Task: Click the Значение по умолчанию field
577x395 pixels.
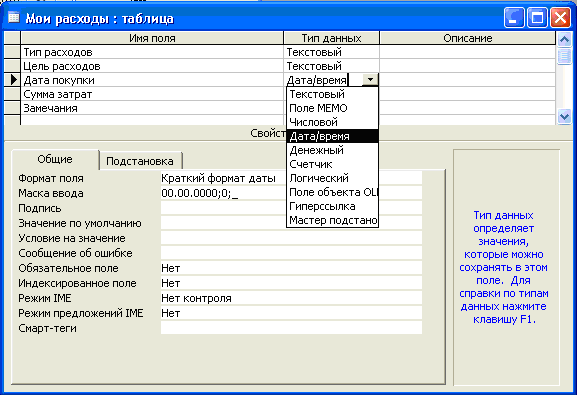Action: (291, 223)
